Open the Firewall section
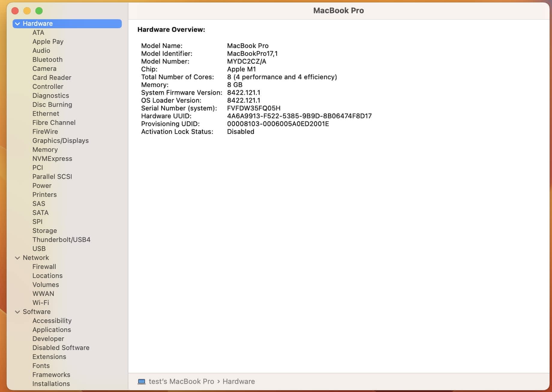Image resolution: width=552 pixels, height=392 pixels. (44, 267)
